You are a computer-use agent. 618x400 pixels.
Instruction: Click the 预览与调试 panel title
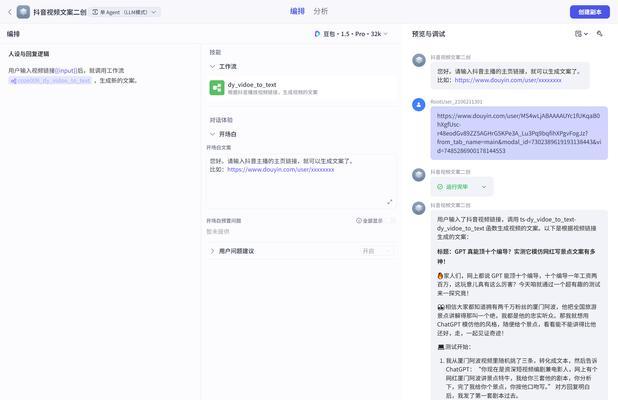[428, 34]
